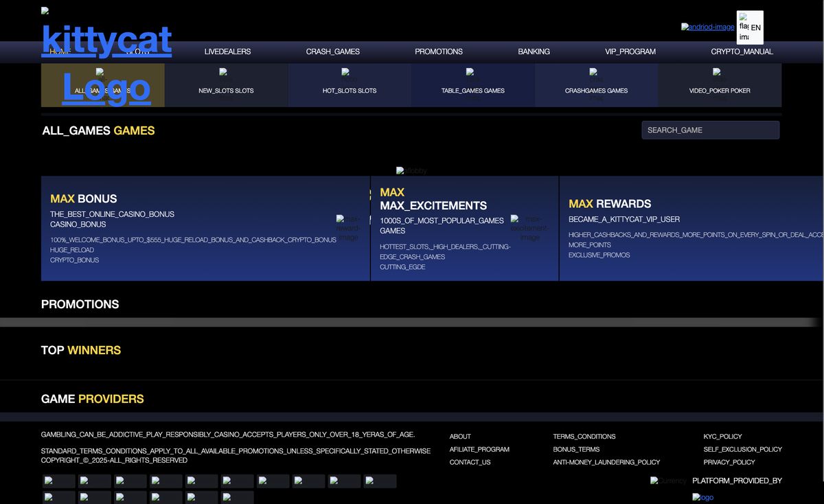The image size is (824, 504).
Task: Focus the SEARCH_GAME input field
Action: point(711,130)
